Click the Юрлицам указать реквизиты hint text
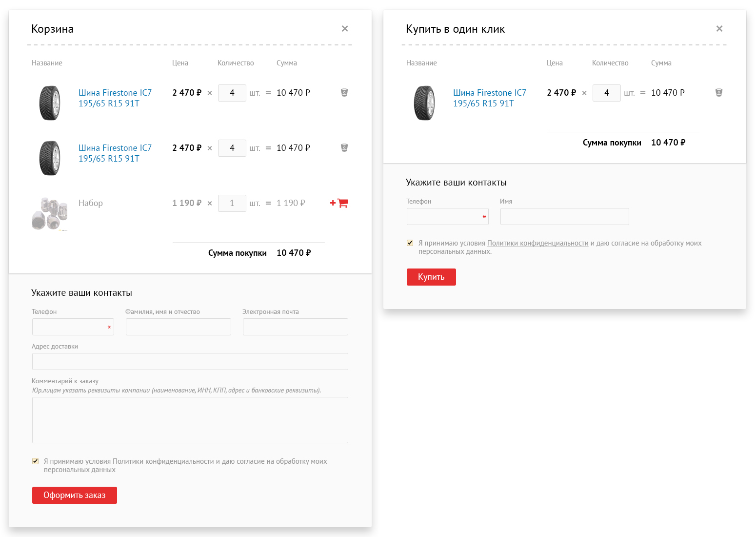Image resolution: width=756 pixels, height=537 pixels. (177, 391)
